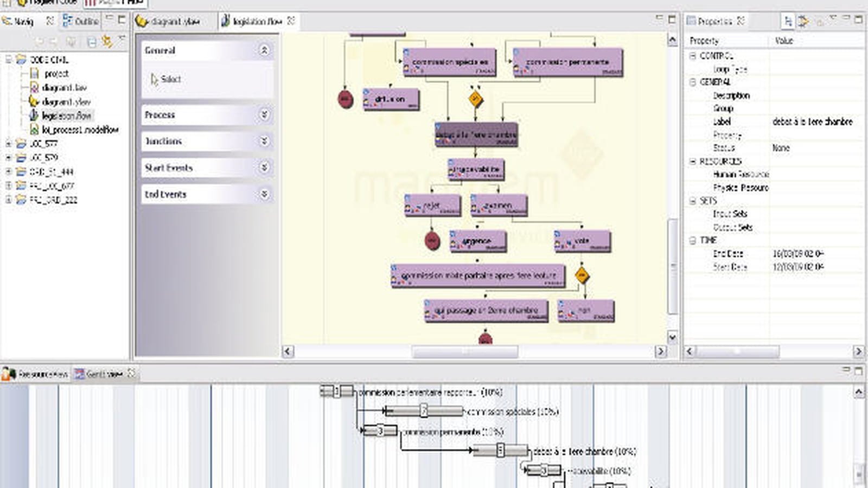The width and height of the screenshot is (868, 488).
Task: Select the Select tool in General palette
Action: point(165,79)
